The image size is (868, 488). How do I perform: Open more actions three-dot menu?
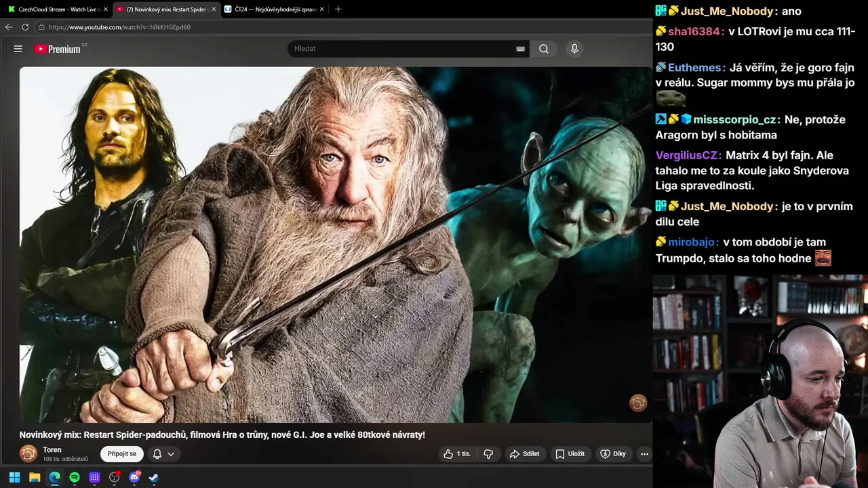(644, 454)
